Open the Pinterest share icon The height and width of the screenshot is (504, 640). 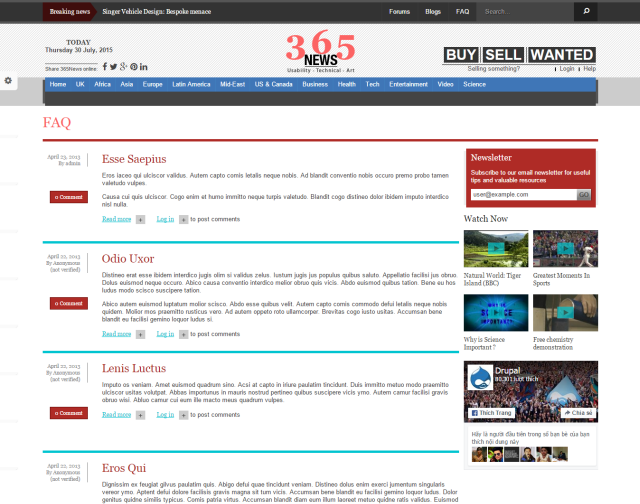[133, 67]
